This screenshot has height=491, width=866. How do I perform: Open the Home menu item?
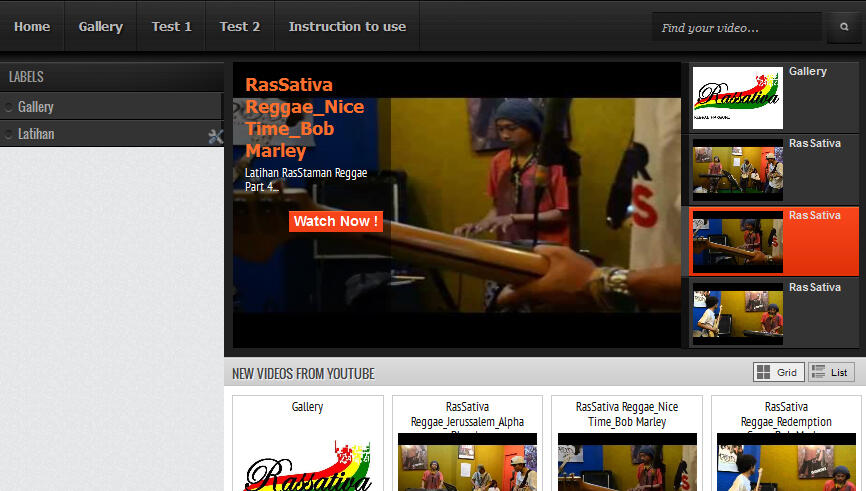point(32,27)
